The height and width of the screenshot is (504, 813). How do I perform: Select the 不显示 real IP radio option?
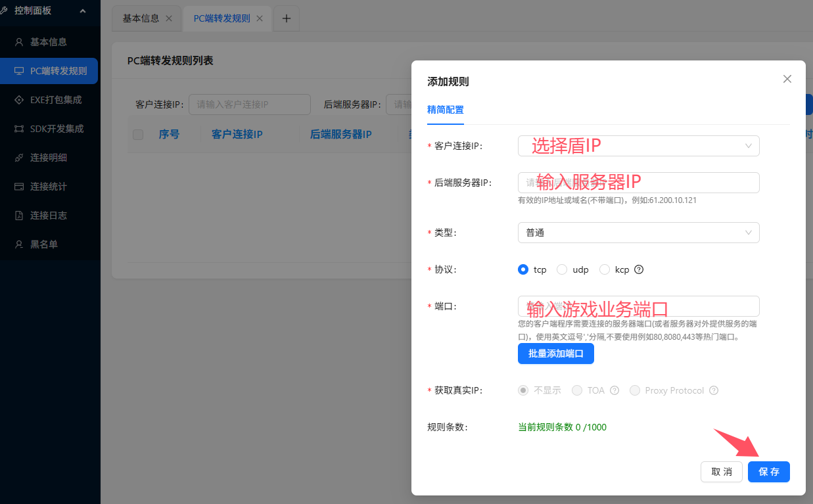(523, 390)
